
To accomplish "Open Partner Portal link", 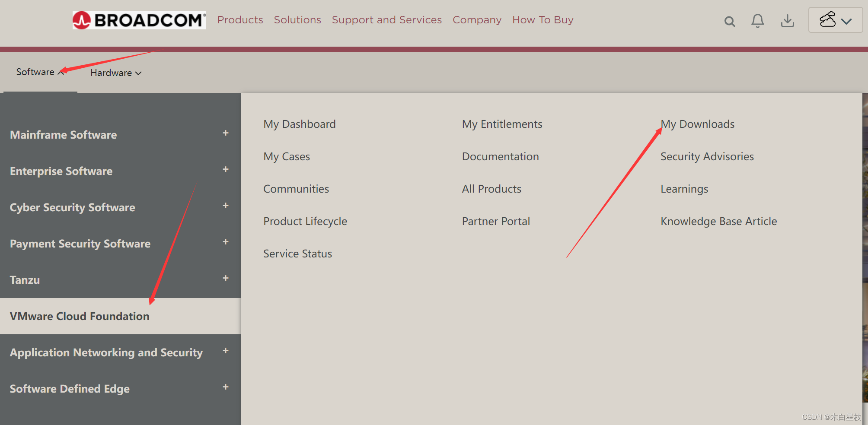I will coord(496,221).
